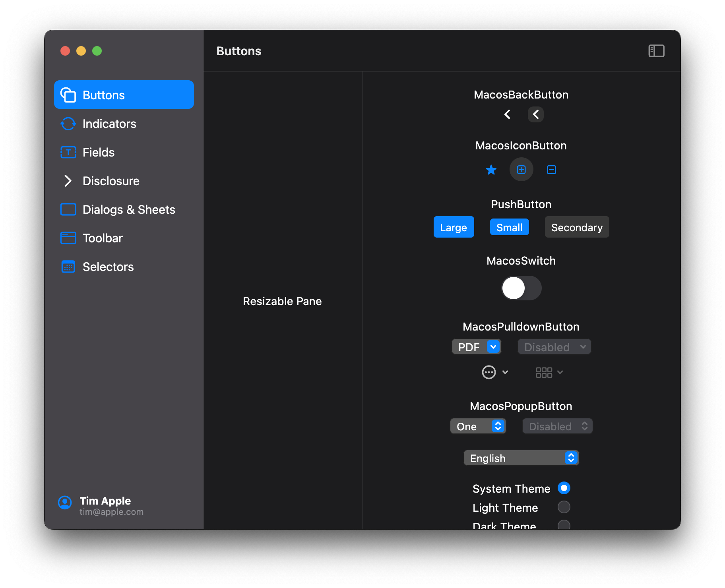Click the Resizable Pane label
This screenshot has height=588, width=725.
tap(282, 301)
